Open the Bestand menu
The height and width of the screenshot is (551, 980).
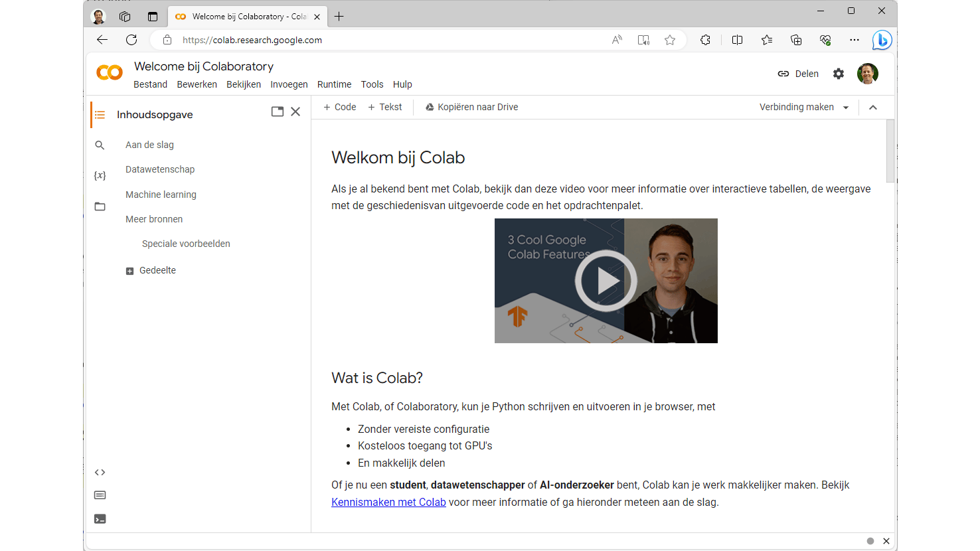(151, 84)
